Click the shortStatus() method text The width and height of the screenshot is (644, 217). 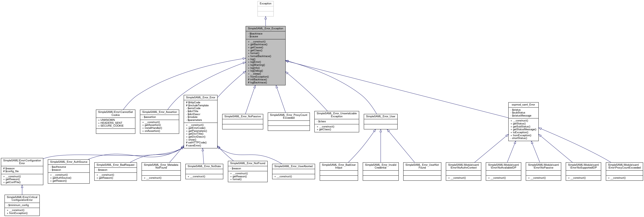(x=519, y=138)
